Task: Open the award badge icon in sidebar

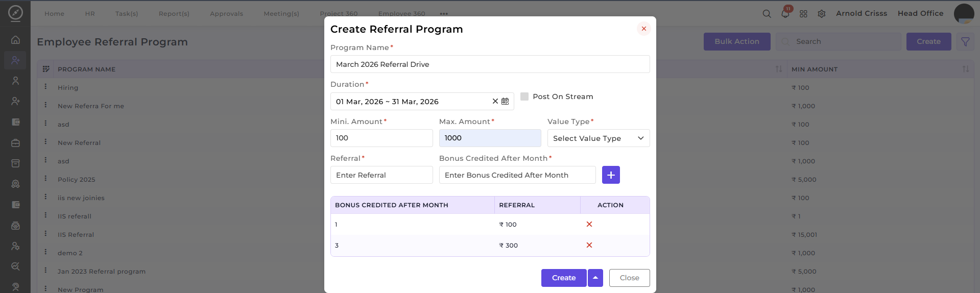Action: click(15, 184)
